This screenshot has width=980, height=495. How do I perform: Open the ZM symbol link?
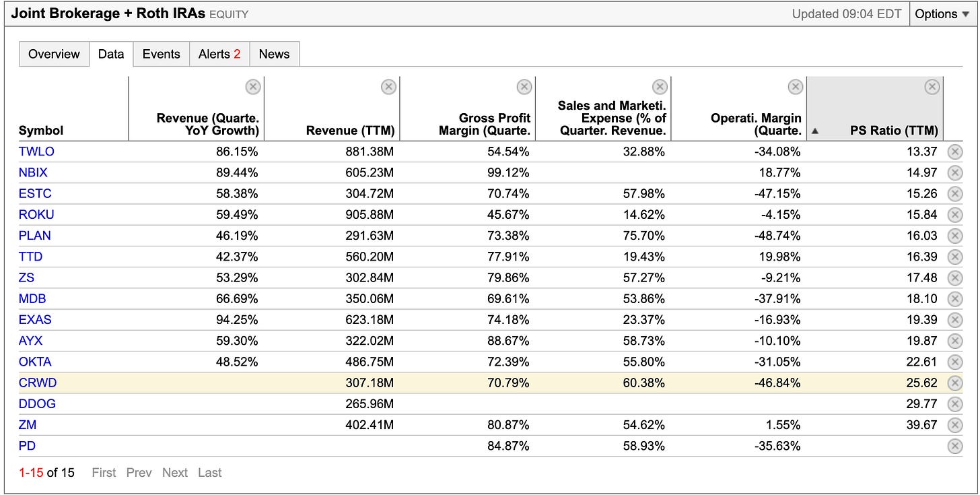tap(28, 425)
